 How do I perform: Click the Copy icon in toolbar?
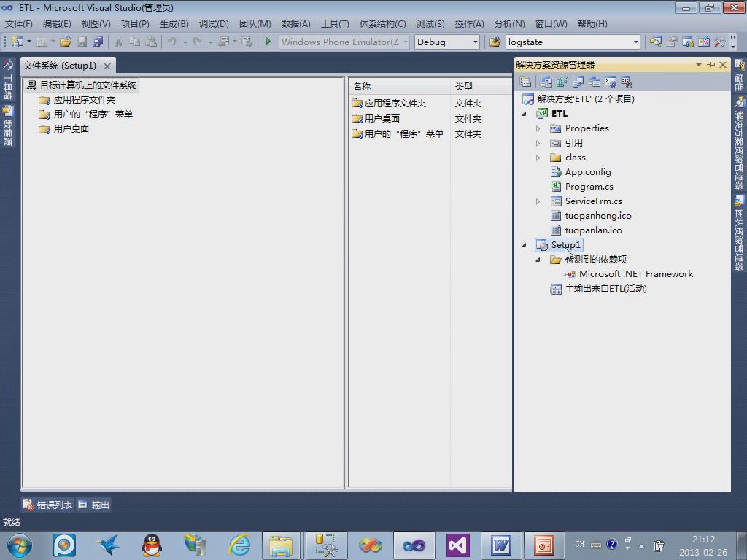(135, 42)
